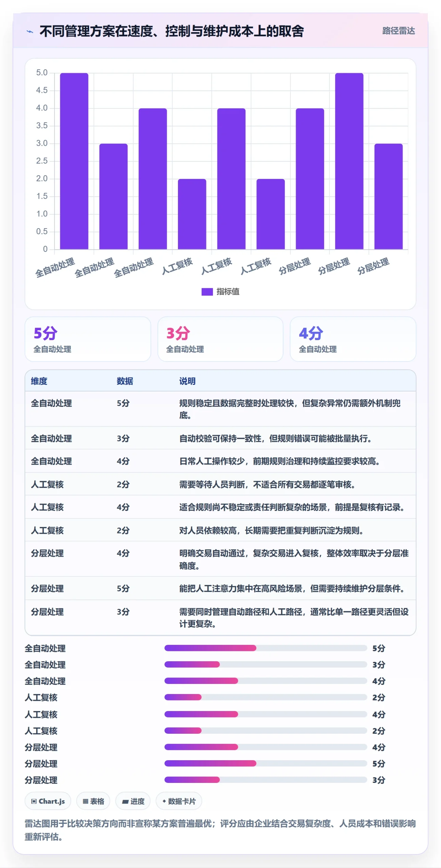Select the 全自动处理 chart bar reaching 3.0

coord(113,196)
